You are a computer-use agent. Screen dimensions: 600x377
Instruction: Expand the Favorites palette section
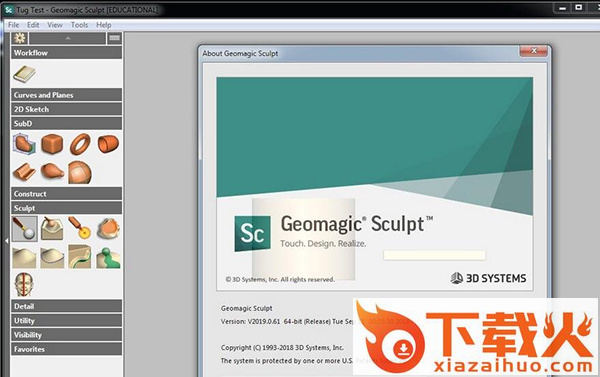click(x=67, y=349)
